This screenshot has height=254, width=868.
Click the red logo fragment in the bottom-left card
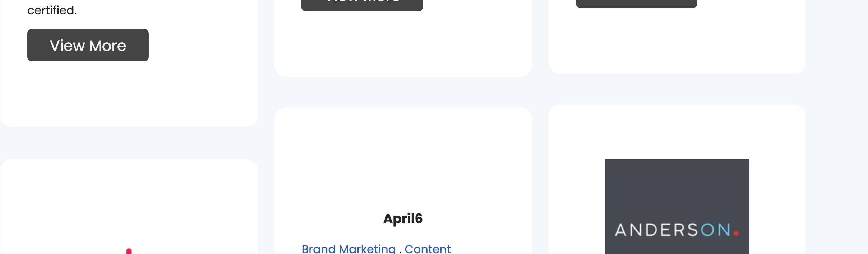click(x=129, y=251)
